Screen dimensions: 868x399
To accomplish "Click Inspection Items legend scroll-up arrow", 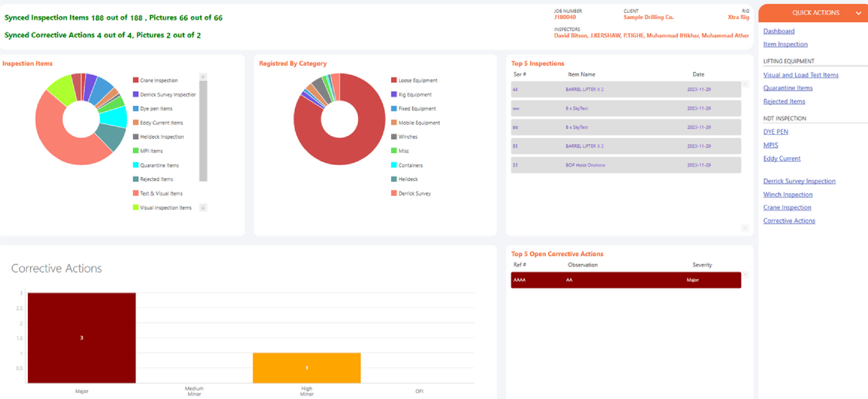I will [203, 77].
